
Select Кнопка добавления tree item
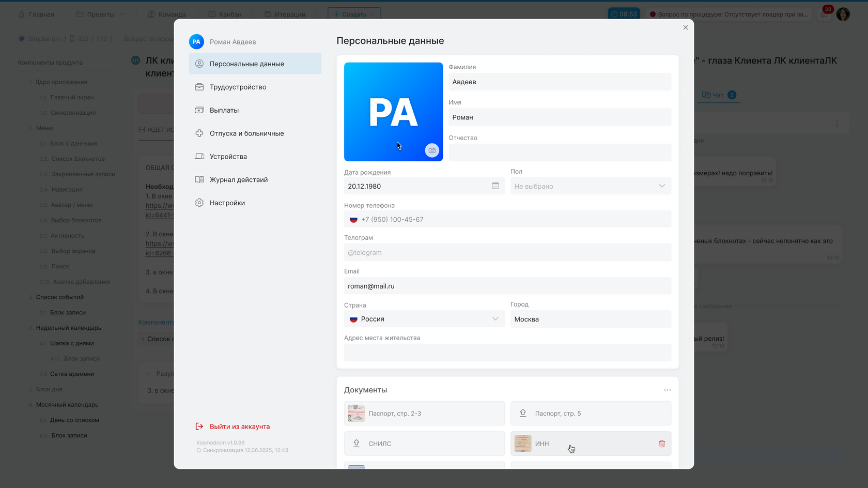click(82, 282)
